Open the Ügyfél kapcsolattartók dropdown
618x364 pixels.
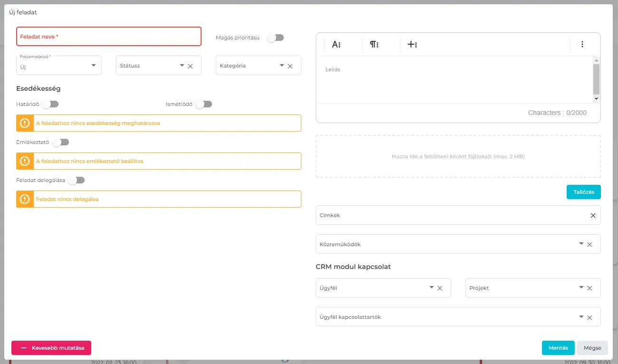(581, 316)
